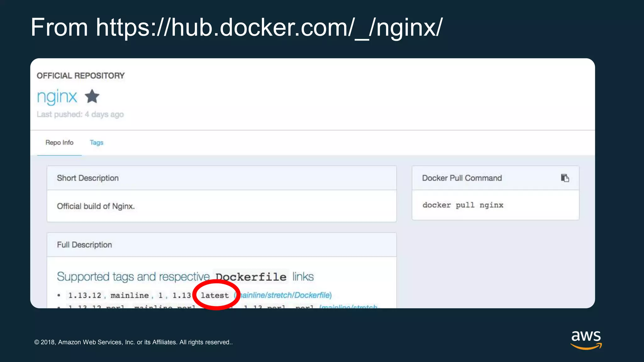Click the 'OFFICIAL REPOSITORY' label
The image size is (644, 362).
point(81,76)
